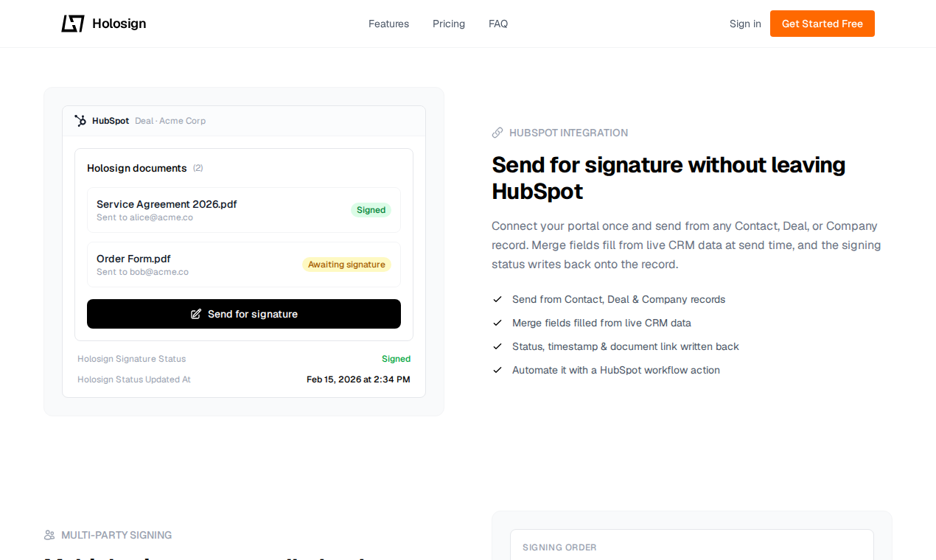The height and width of the screenshot is (560, 936).
Task: Click the Get Started Free button
Action: (x=823, y=24)
